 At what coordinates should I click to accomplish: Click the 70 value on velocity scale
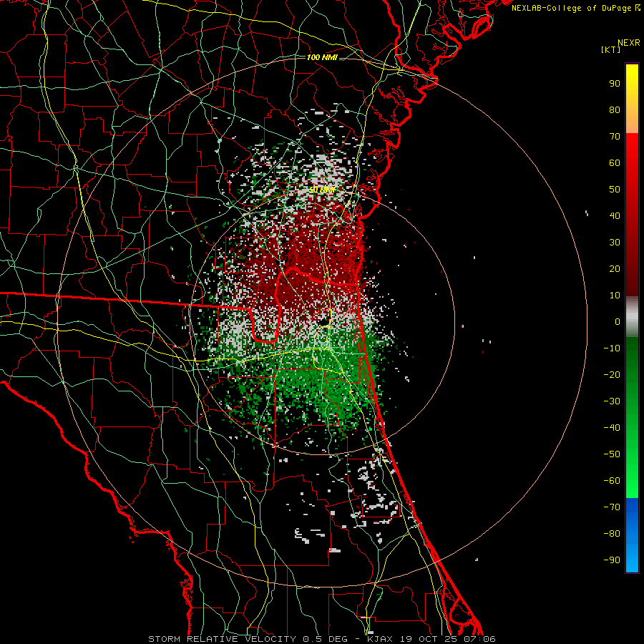tap(615, 137)
